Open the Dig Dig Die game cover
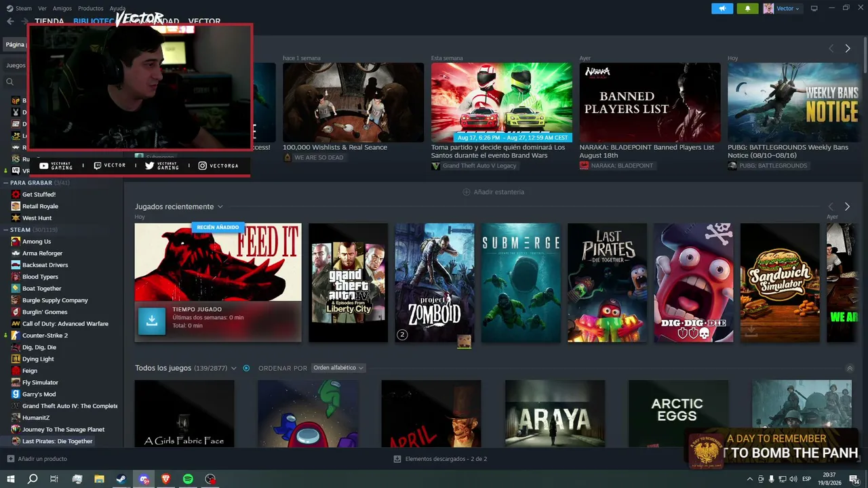 tap(693, 283)
